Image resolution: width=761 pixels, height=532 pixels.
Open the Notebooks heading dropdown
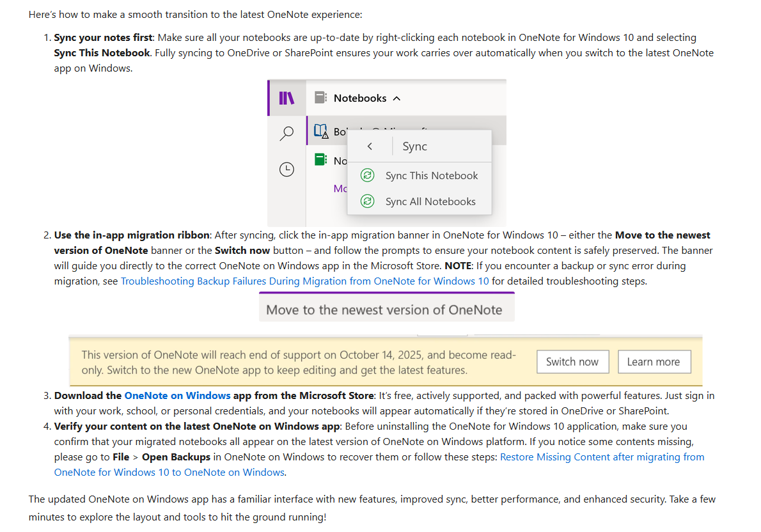(x=360, y=98)
